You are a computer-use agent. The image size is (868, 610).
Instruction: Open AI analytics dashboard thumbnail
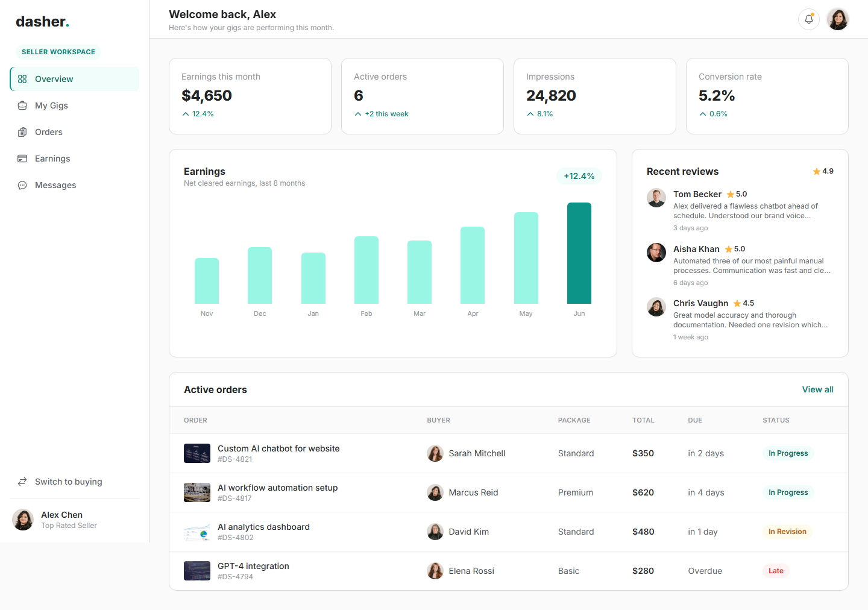pyautogui.click(x=197, y=532)
